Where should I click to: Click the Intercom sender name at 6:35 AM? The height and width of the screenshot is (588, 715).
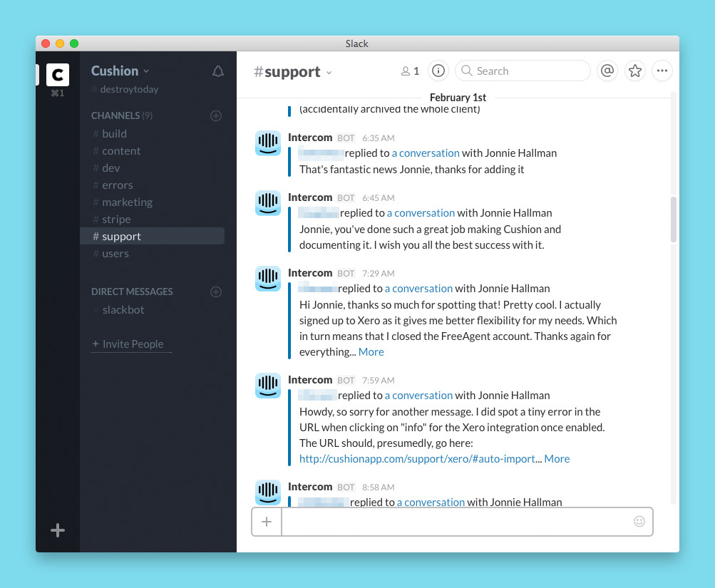pos(310,137)
